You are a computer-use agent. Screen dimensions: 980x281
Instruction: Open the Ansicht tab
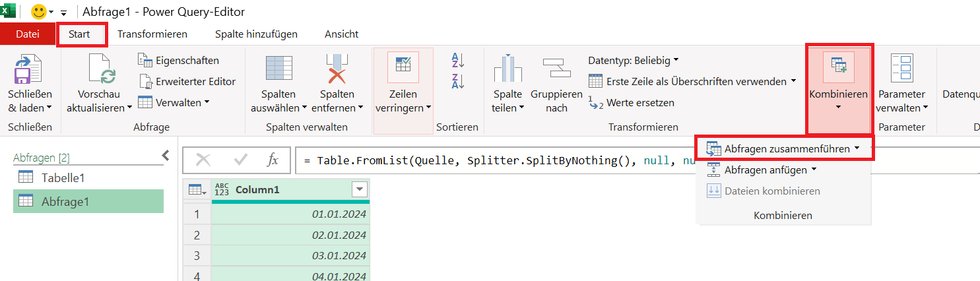coord(342,34)
